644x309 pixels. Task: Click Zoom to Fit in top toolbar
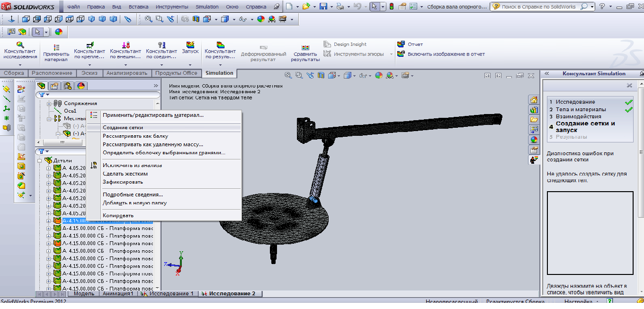click(149, 19)
